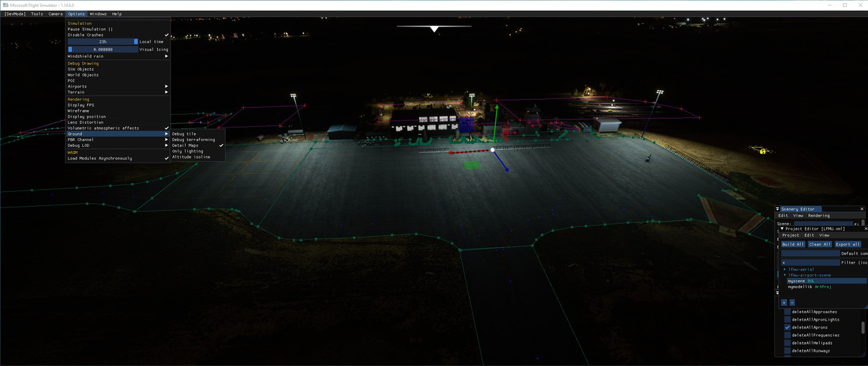The width and height of the screenshot is (868, 366).
Task: Click the Options menu
Action: [77, 14]
